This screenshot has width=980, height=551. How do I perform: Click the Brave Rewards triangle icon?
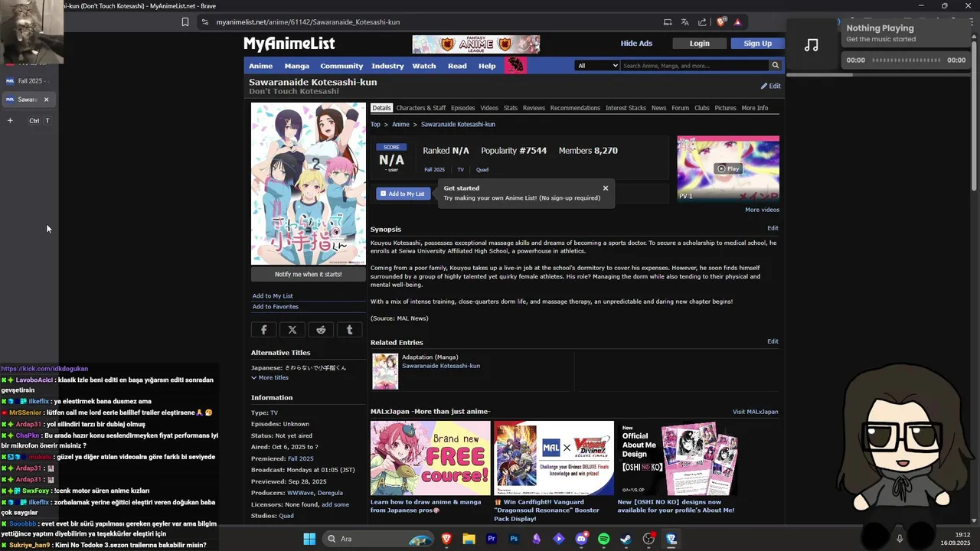(x=738, y=22)
